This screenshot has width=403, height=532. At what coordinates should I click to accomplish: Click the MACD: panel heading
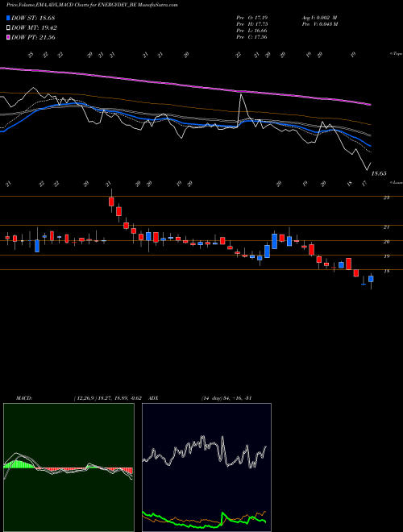tap(24, 398)
